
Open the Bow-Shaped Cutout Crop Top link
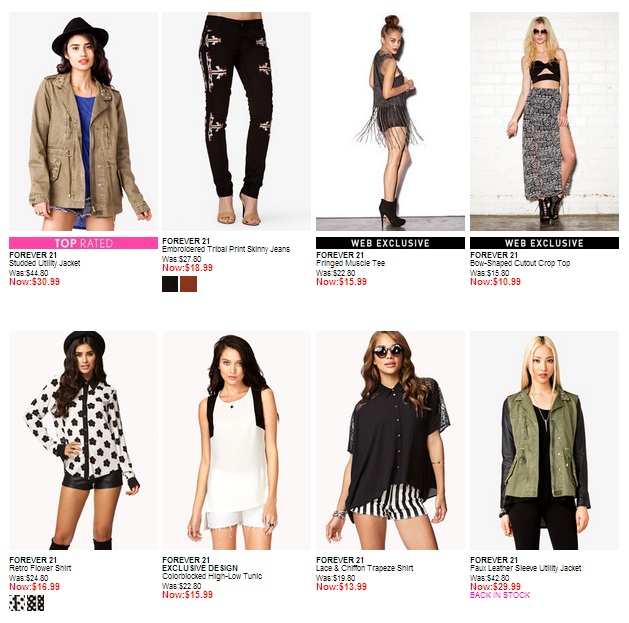coord(520,263)
